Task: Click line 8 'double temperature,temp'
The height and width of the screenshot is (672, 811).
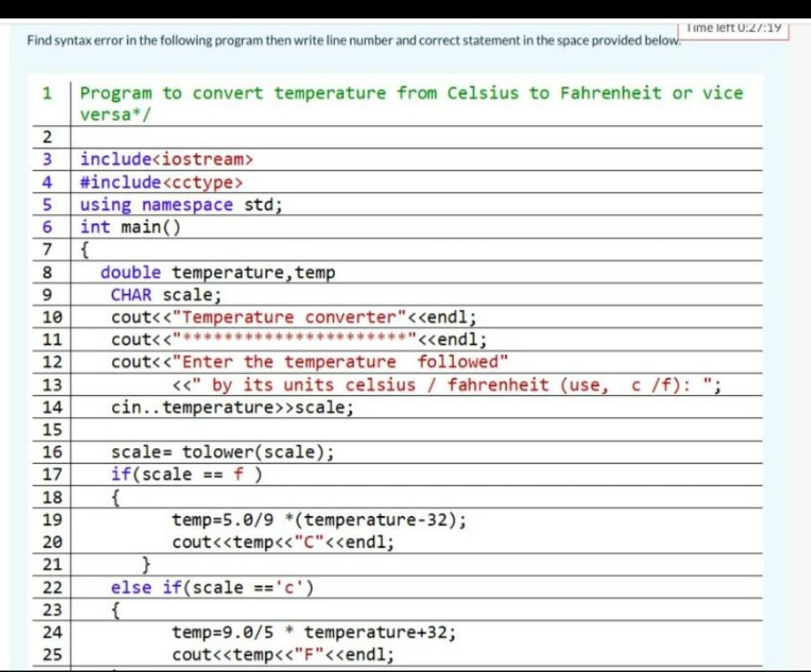Action: pos(218,272)
